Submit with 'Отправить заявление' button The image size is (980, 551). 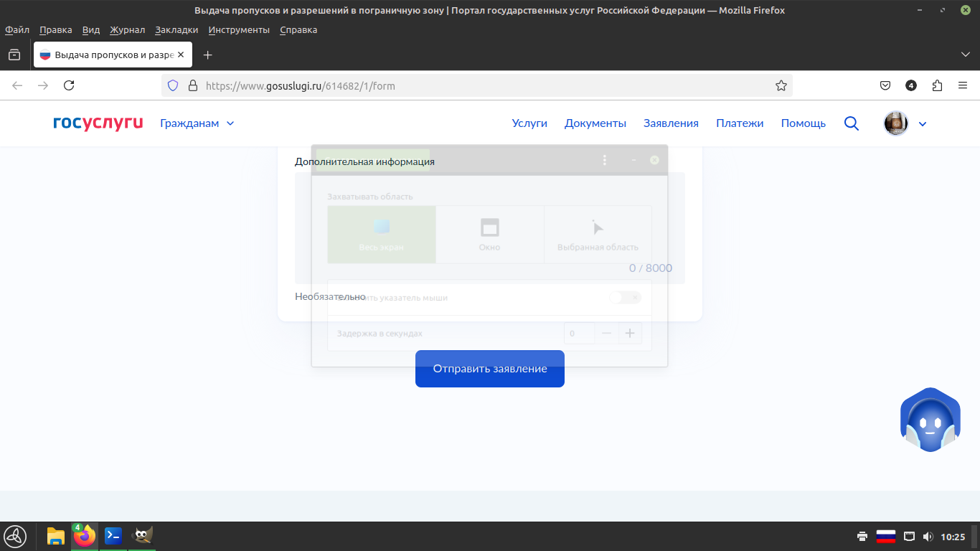[x=490, y=369]
